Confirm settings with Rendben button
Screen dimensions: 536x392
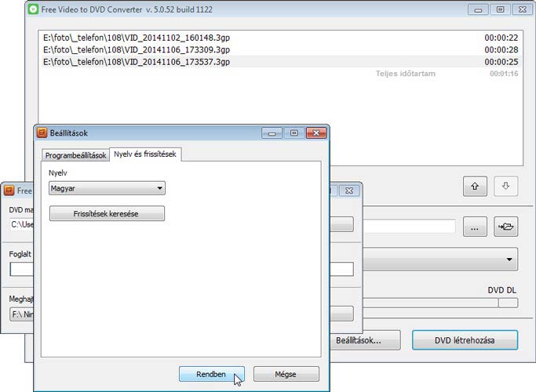point(212,374)
